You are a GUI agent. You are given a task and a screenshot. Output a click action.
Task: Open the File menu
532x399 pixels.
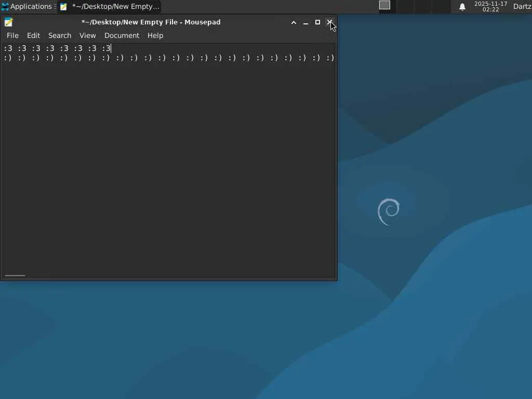(12, 36)
